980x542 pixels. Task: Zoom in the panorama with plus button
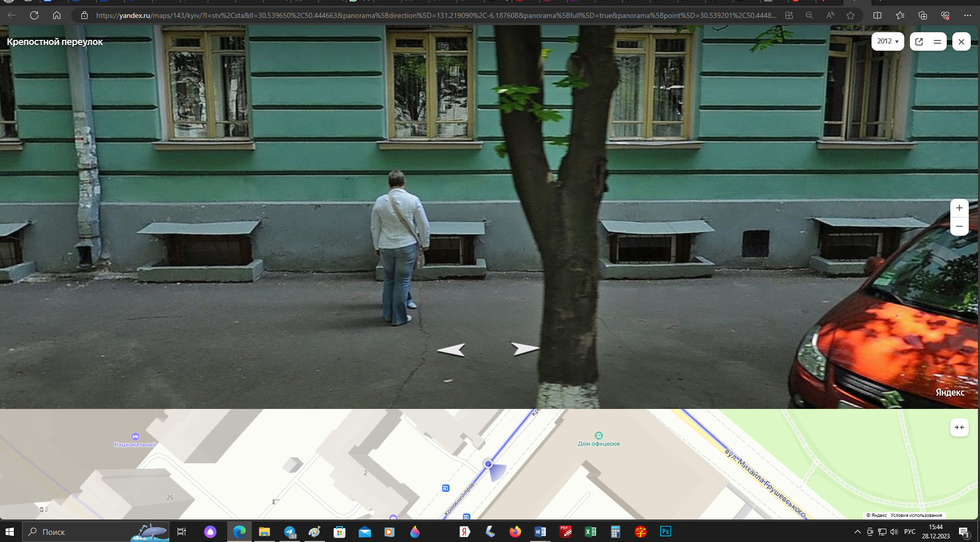(959, 208)
